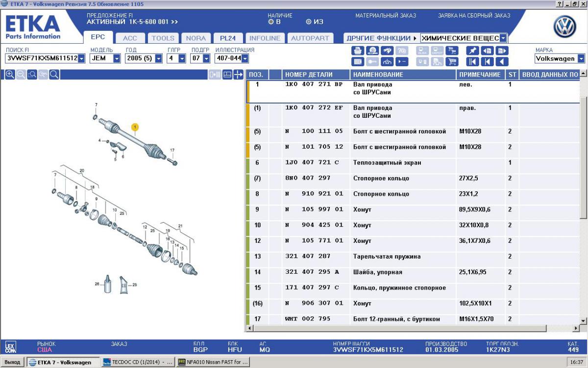Open the ПОДГР subgroup dropdown
The image size is (588, 368).
point(206,58)
